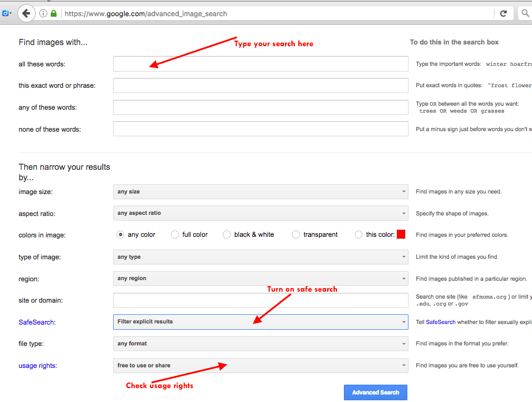This screenshot has width=532, height=402.
Task: Click the 'region:' label
Action: point(29,279)
